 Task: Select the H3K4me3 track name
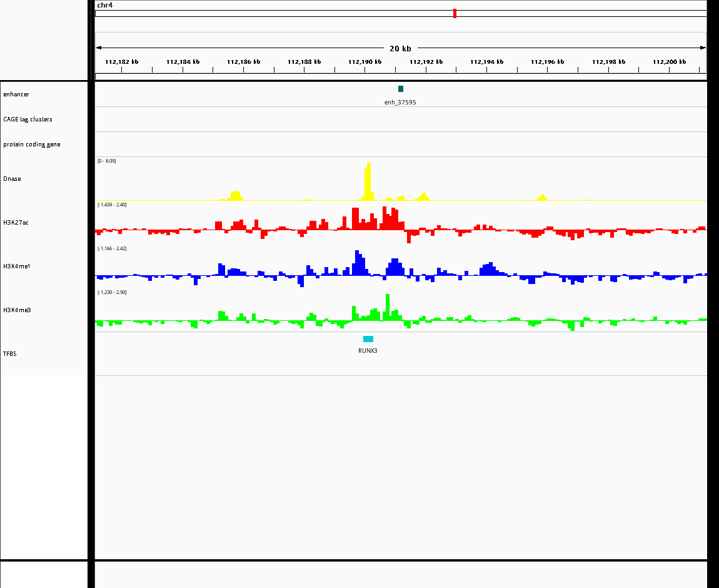point(17,310)
